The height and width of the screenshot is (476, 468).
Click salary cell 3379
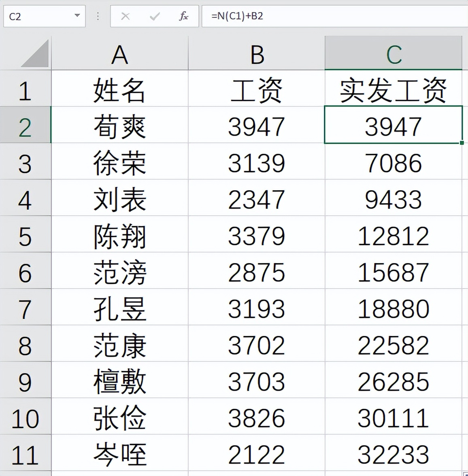pyautogui.click(x=257, y=234)
